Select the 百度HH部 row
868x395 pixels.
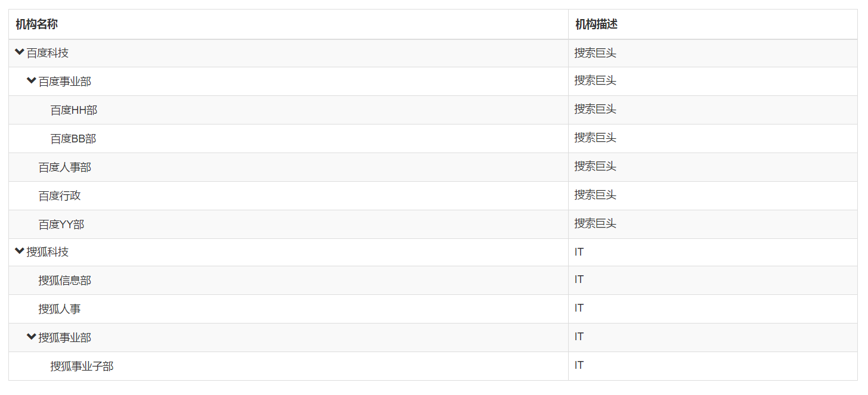coord(433,110)
